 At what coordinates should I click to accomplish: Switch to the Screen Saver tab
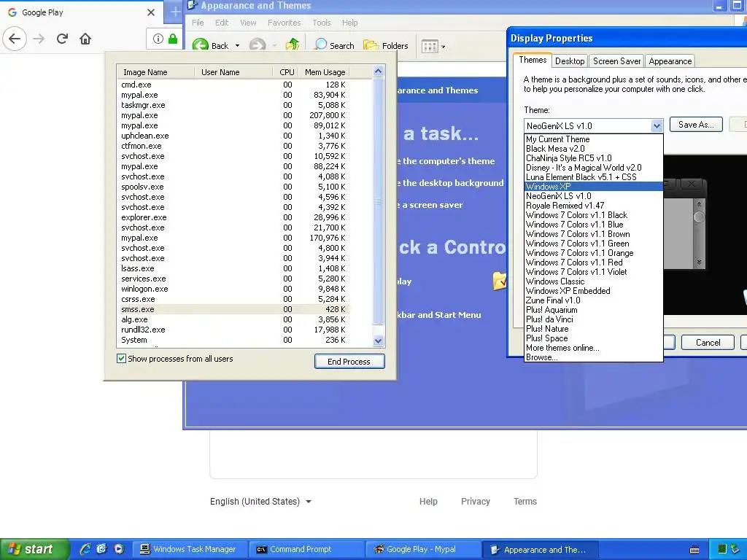pyautogui.click(x=617, y=61)
